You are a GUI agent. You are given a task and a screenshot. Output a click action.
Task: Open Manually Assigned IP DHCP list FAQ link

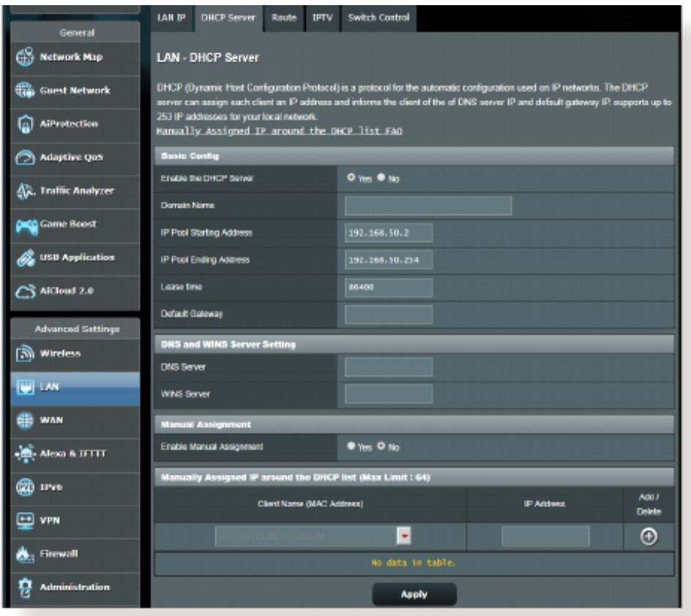(x=280, y=132)
